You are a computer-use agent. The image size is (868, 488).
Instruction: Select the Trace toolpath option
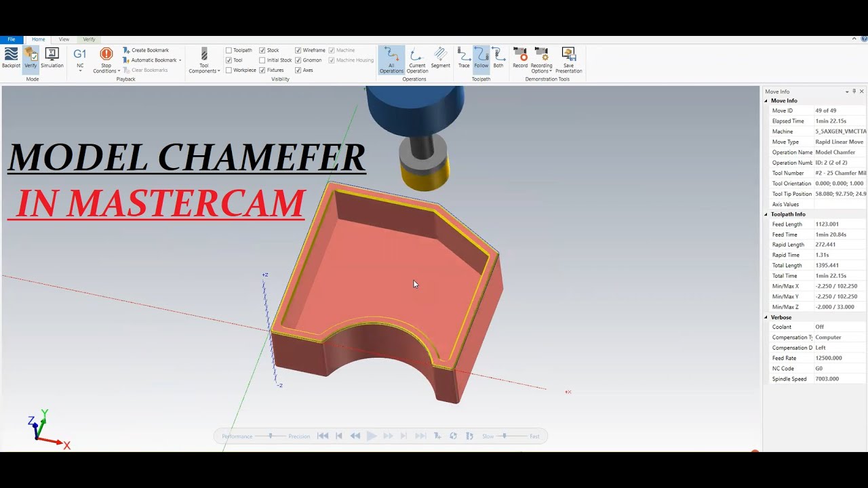tap(464, 58)
